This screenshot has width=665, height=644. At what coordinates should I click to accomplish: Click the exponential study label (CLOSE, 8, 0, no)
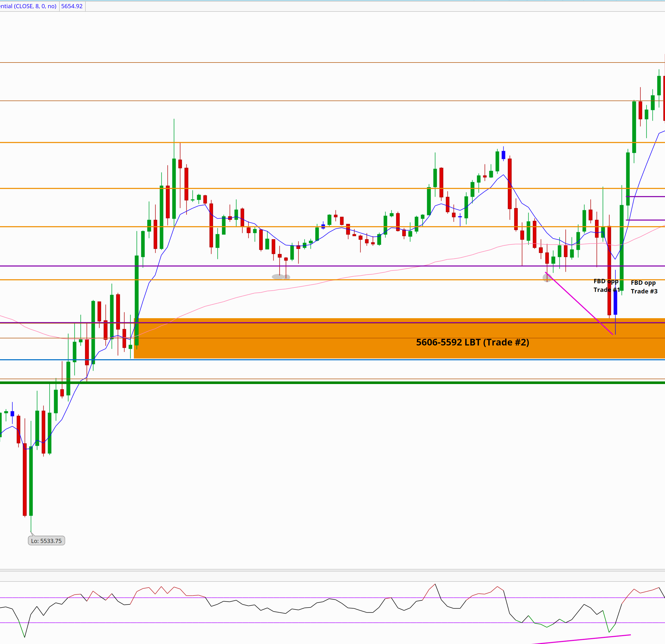click(29, 6)
